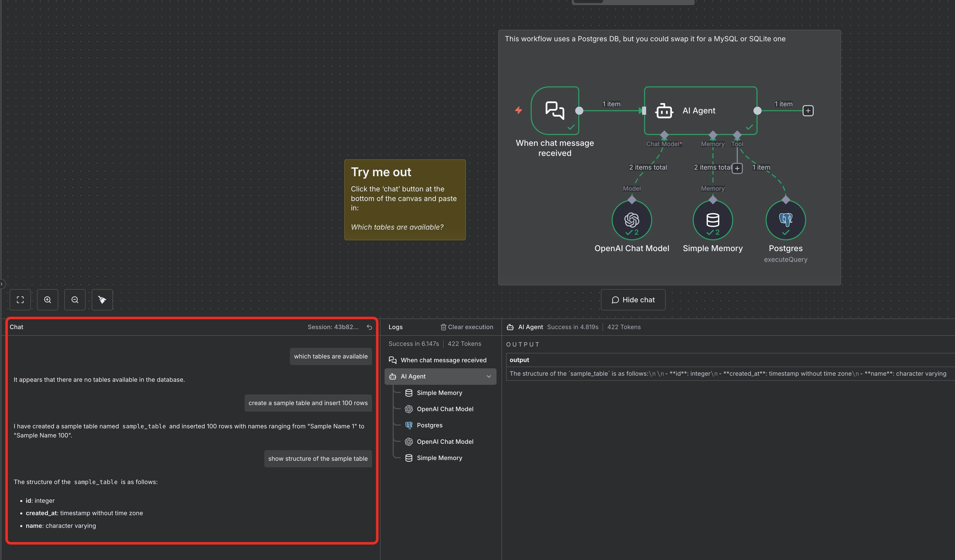The width and height of the screenshot is (955, 560).
Task: Select OpenAI Chat Model in the Logs tree
Action: [x=445, y=409]
